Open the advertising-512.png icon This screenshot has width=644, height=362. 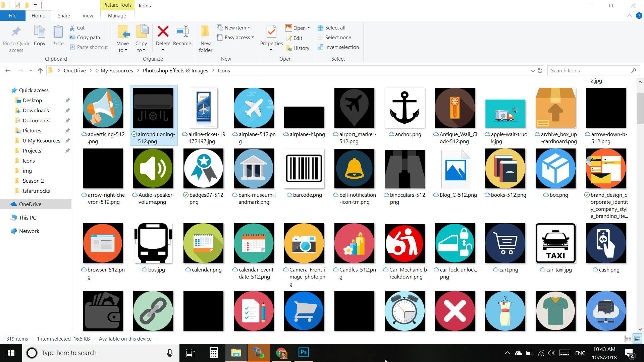click(103, 107)
